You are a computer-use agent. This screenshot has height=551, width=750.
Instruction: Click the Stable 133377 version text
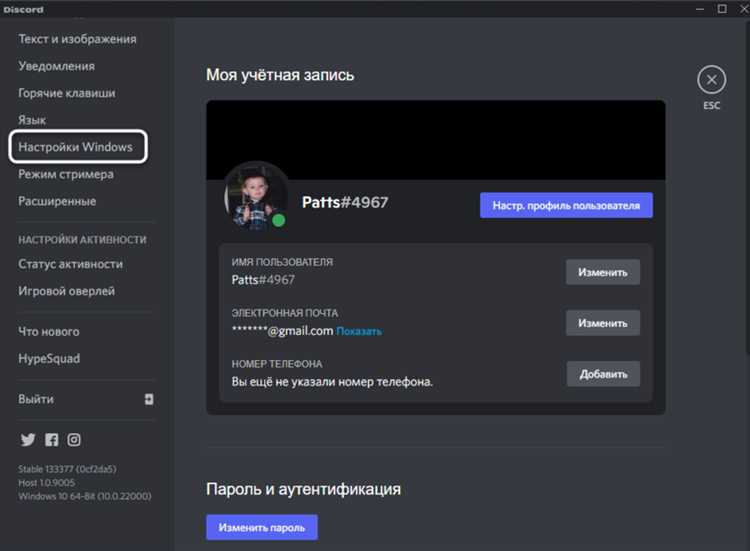(x=67, y=469)
